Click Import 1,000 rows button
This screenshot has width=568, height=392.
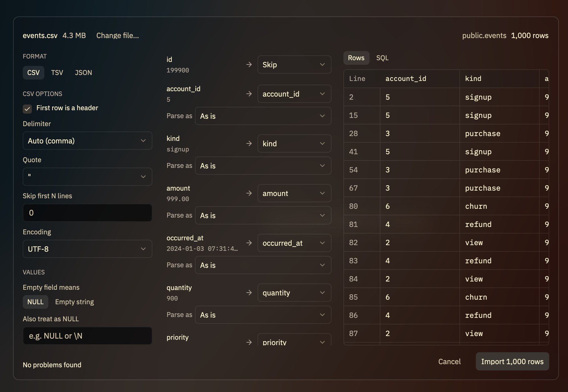[512, 361]
